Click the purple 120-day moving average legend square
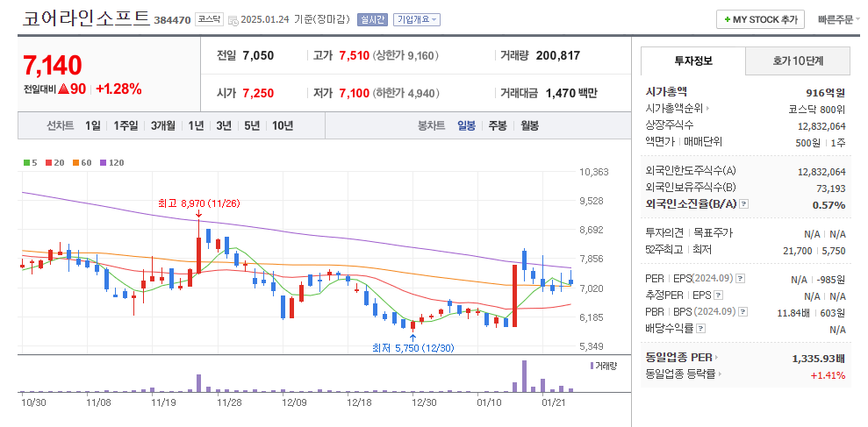Screen dimensions: 868x427 point(103,162)
